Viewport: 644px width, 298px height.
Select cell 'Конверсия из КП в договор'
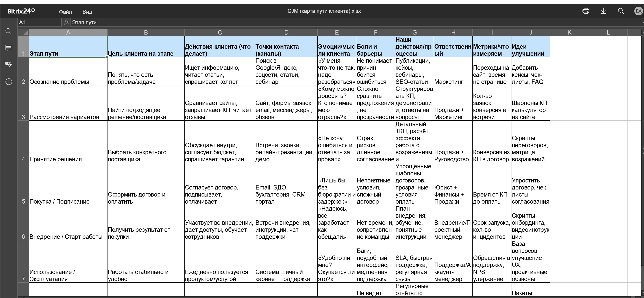(492, 142)
